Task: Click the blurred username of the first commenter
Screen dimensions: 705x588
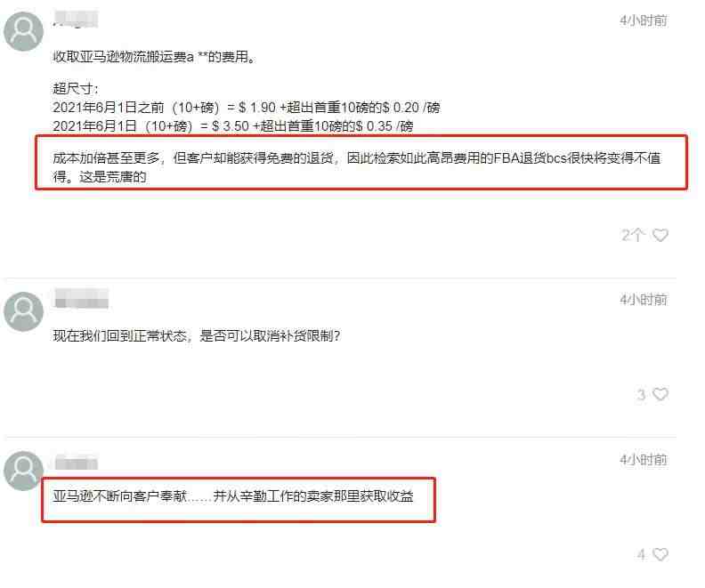Action: [x=76, y=19]
